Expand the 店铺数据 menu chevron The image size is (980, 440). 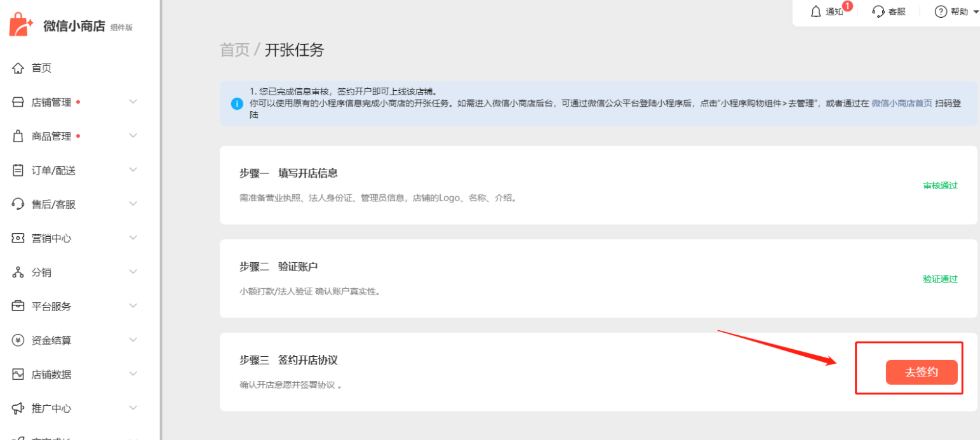coord(133,373)
